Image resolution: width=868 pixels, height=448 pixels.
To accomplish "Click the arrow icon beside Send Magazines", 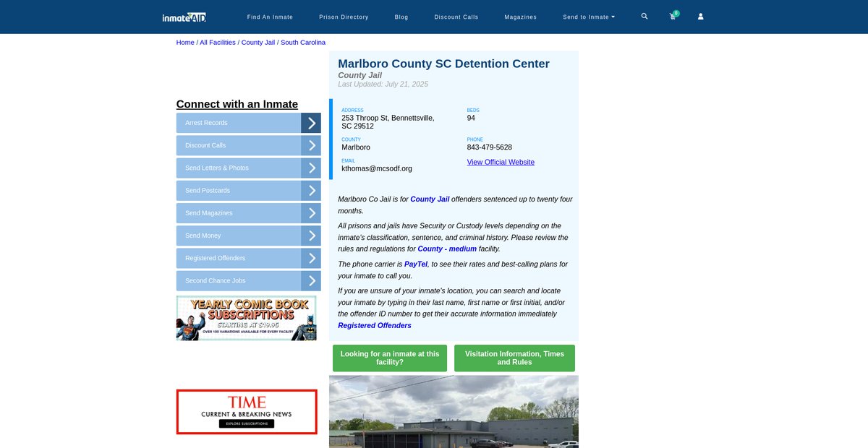I will click(311, 213).
